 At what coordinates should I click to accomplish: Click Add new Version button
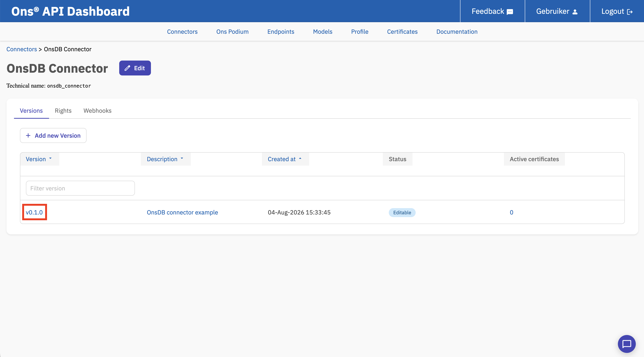click(53, 136)
